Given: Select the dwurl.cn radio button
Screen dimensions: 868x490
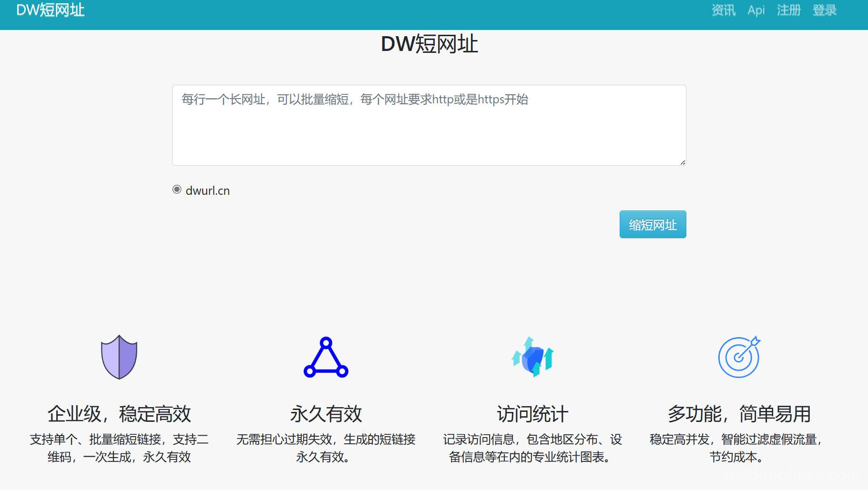Looking at the screenshot, I should click(x=177, y=190).
